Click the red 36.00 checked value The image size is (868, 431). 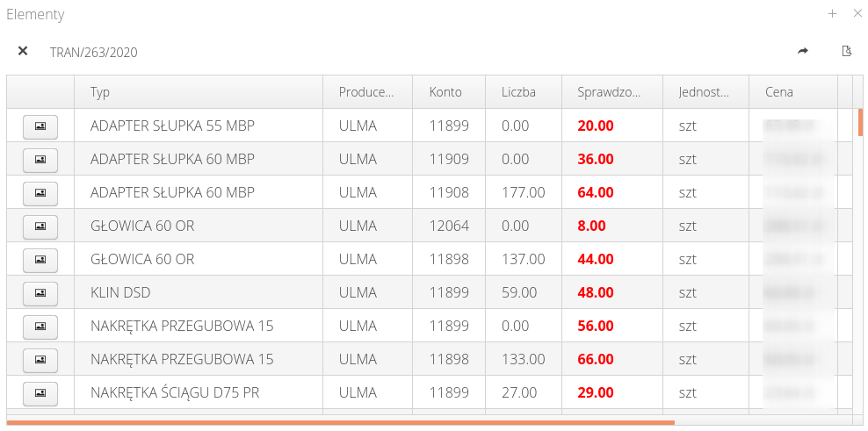[595, 160]
